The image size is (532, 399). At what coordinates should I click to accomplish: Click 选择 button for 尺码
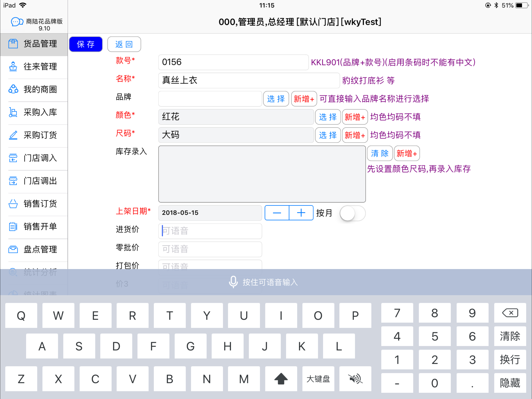[x=328, y=135]
